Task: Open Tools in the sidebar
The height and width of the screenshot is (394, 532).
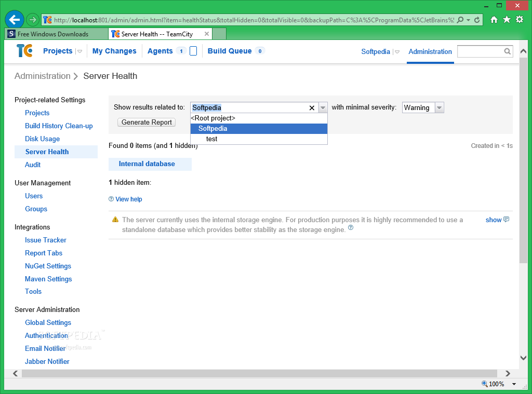Action: pos(33,291)
